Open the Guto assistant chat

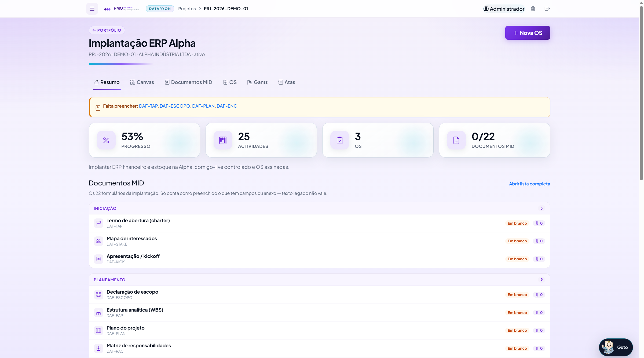coord(616,347)
